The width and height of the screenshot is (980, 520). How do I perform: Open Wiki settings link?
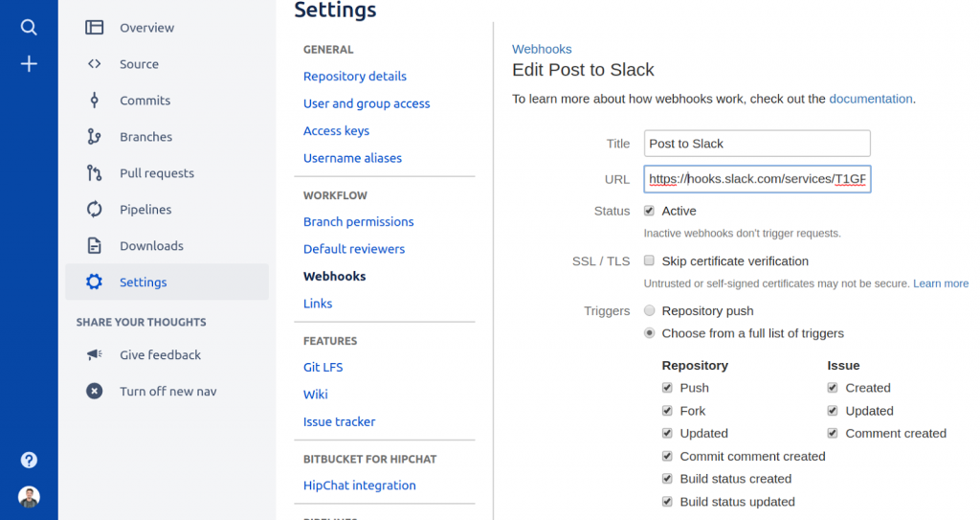[316, 395]
